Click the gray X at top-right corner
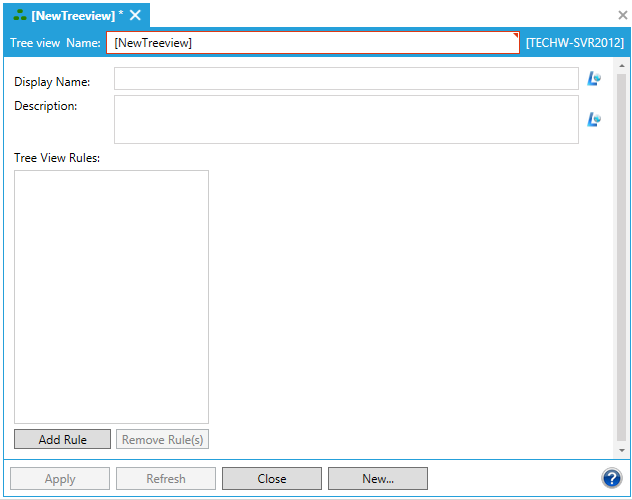Viewport: 632px width, 500px height. (x=622, y=15)
